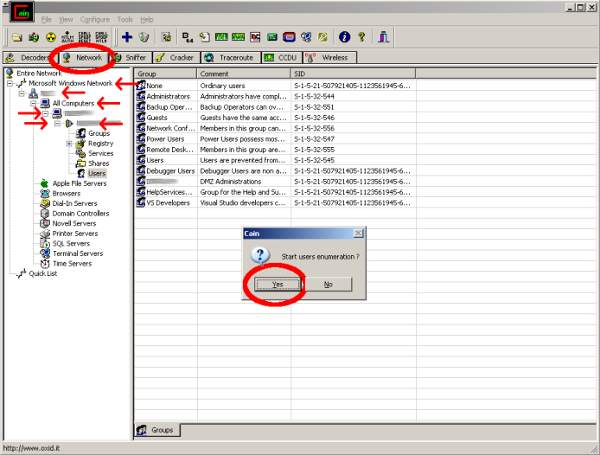This screenshot has height=455, width=600.
Task: Click the blue plus Add to list icon
Action: [127, 37]
